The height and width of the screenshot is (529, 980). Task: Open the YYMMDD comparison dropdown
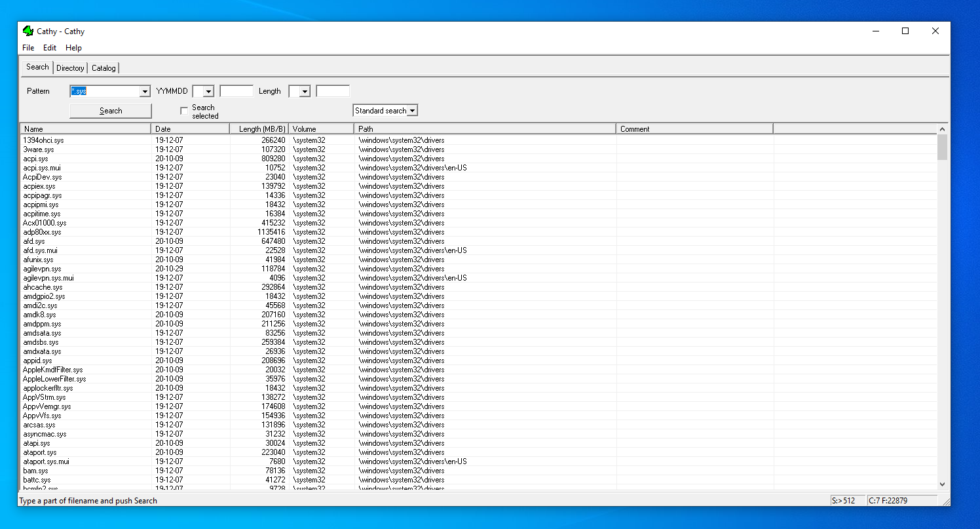pyautogui.click(x=208, y=92)
